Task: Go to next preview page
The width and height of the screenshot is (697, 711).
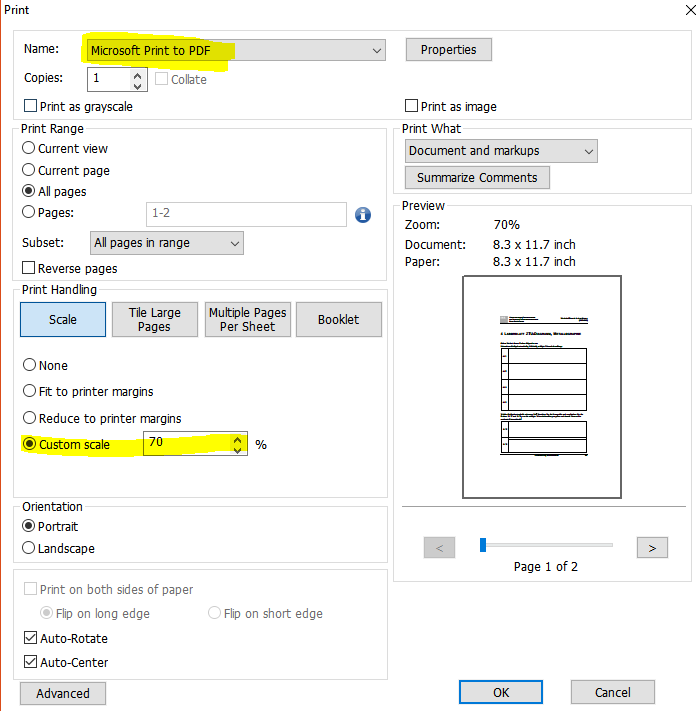Action: click(x=652, y=548)
